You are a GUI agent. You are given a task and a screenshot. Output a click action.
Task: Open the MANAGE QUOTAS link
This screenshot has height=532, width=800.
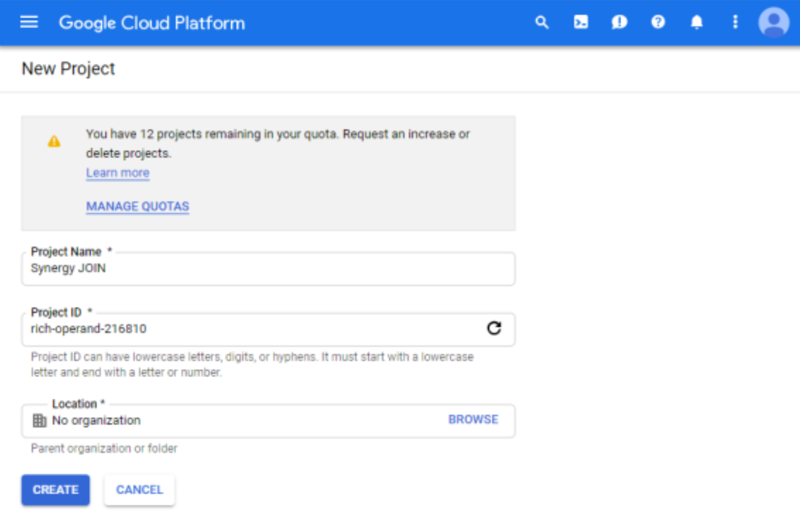pos(138,206)
